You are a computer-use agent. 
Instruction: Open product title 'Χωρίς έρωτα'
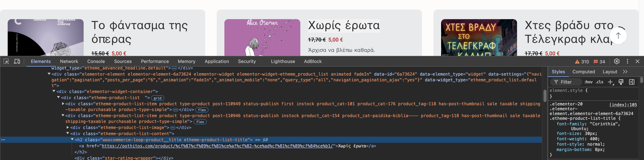coord(344,25)
